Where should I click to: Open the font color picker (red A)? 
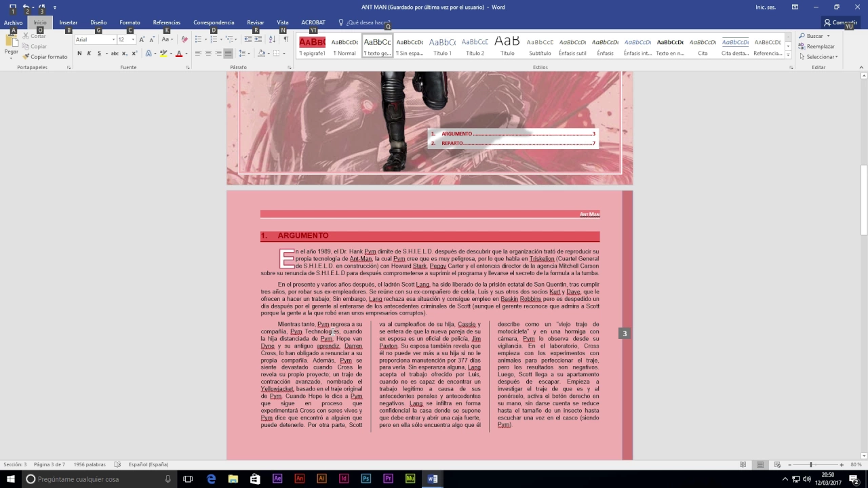pyautogui.click(x=178, y=54)
